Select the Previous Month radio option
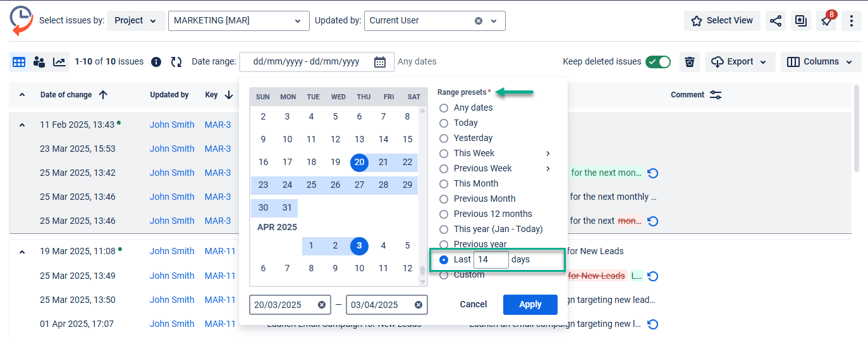The width and height of the screenshot is (868, 337). (x=444, y=199)
